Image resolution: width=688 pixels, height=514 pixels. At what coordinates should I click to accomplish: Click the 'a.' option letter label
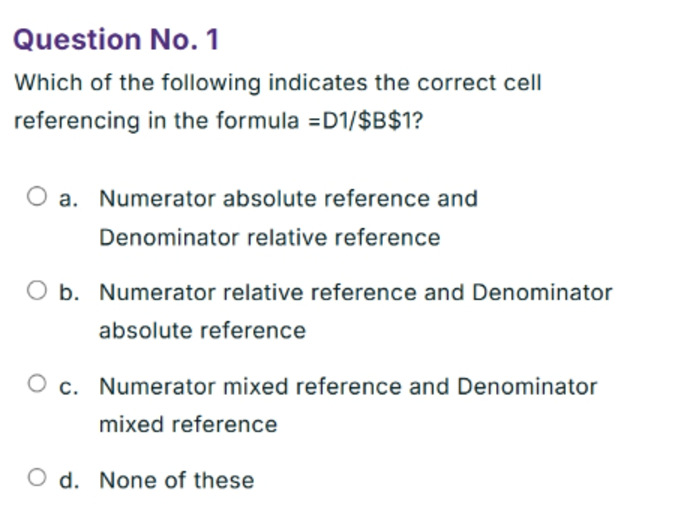point(69,199)
